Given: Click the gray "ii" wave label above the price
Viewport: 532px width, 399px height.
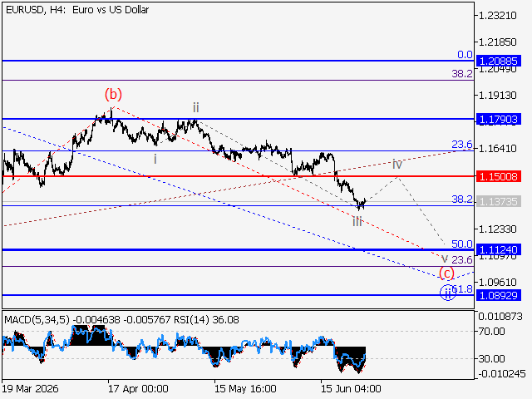Looking at the screenshot, I should pos(196,108).
